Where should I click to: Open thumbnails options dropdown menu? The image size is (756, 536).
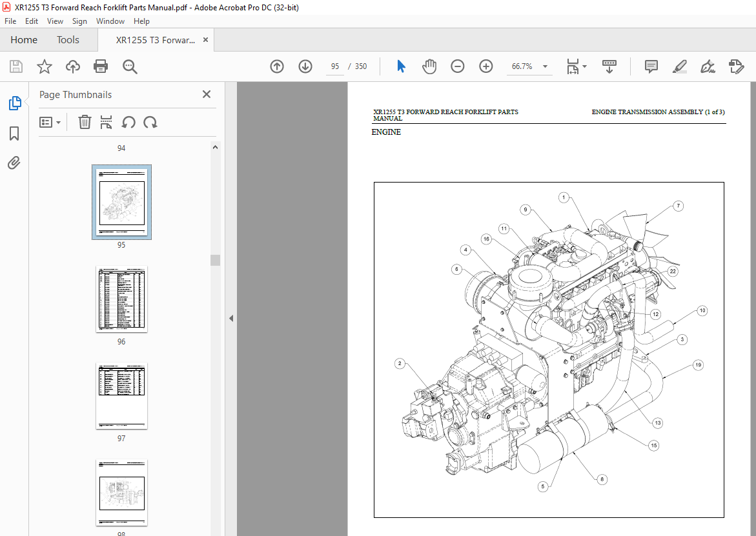[x=50, y=123]
